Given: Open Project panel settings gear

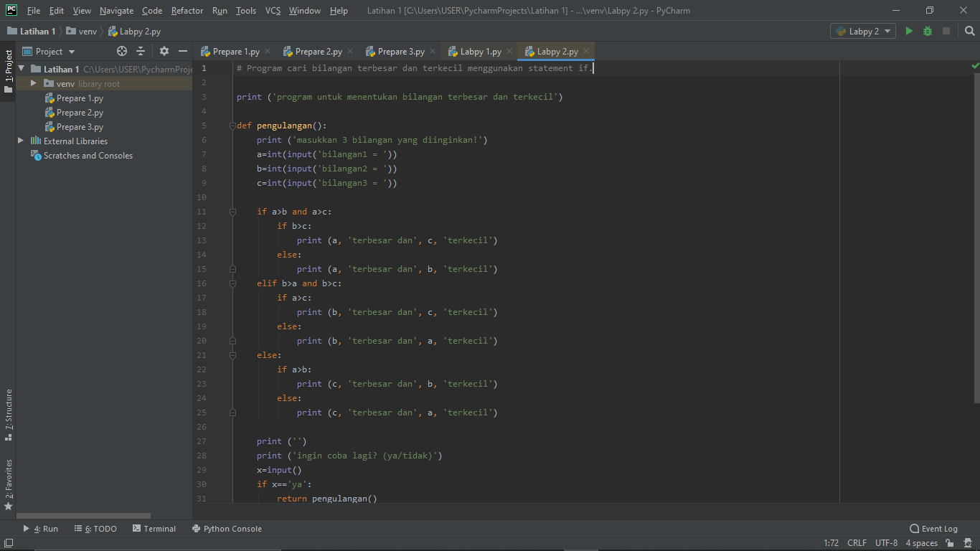Looking at the screenshot, I should (163, 51).
